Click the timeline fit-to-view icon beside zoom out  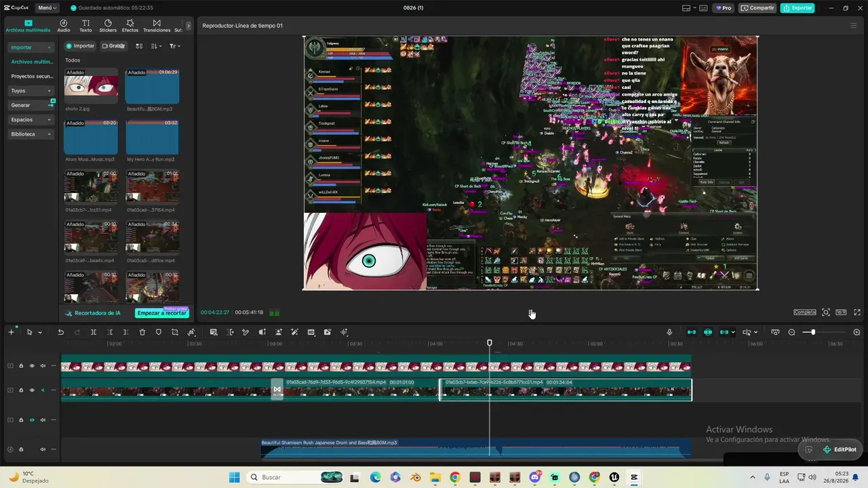pos(774,332)
